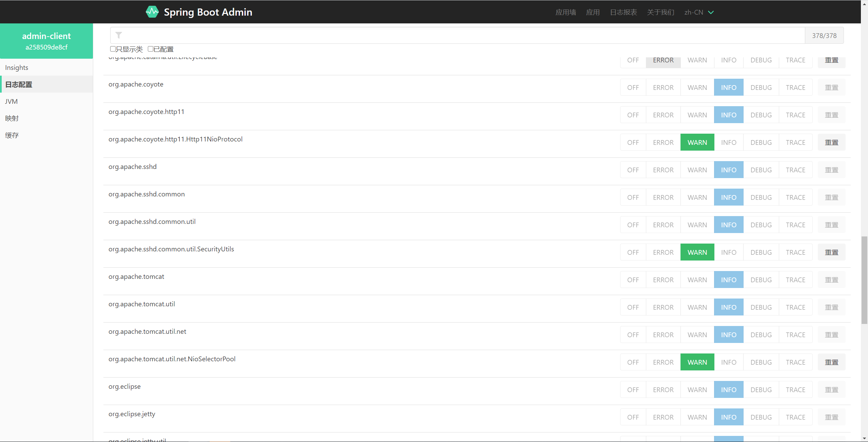Click the Spring Boot Admin heartbeat logo

click(x=152, y=12)
